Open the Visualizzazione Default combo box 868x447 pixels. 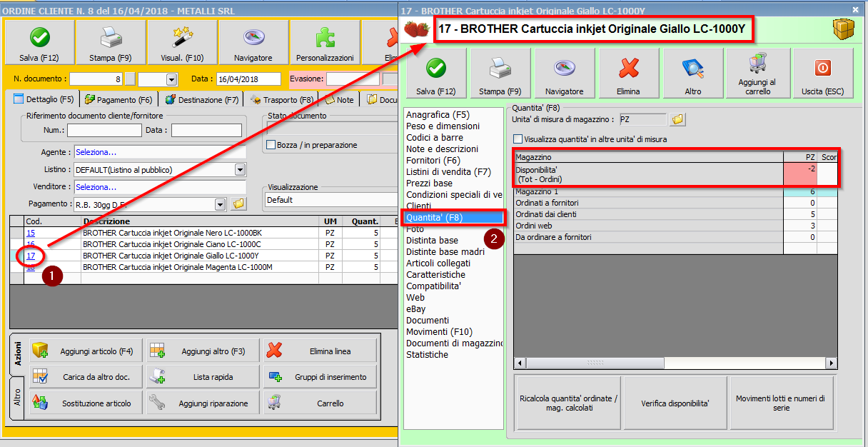pyautogui.click(x=330, y=201)
